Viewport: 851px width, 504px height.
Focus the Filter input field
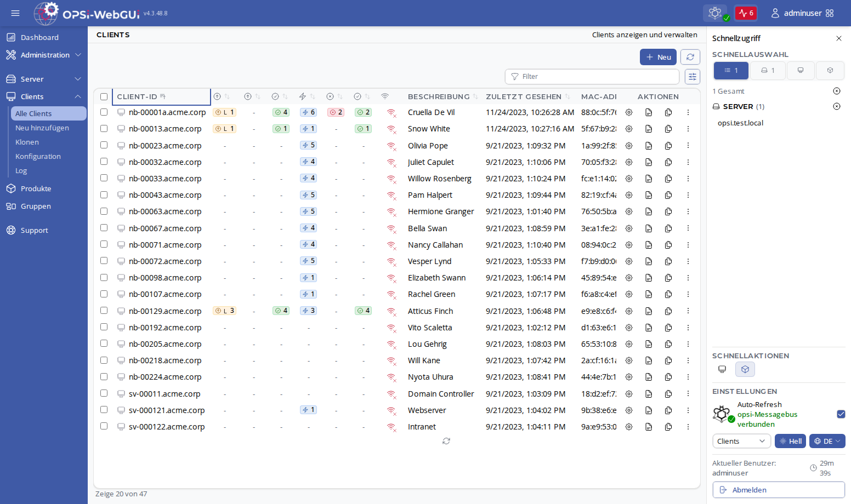[592, 77]
